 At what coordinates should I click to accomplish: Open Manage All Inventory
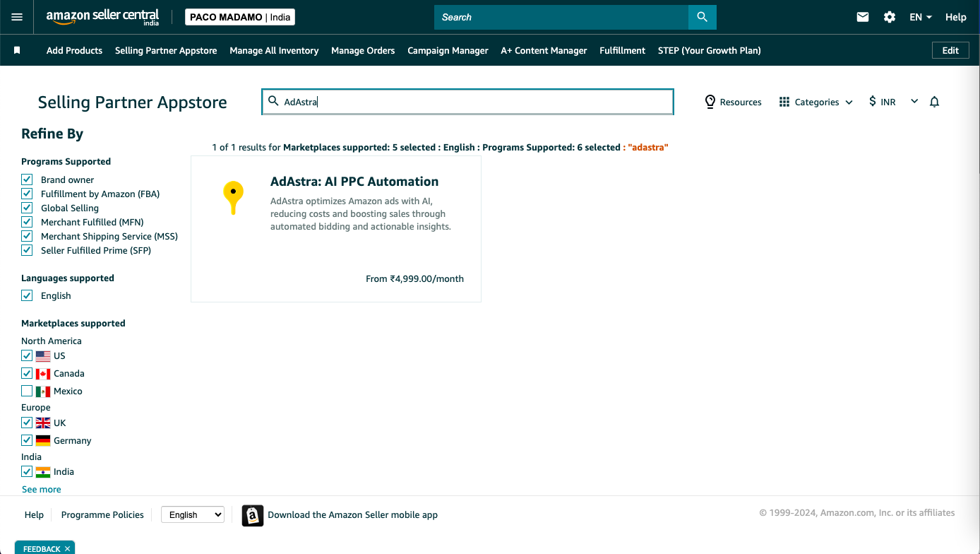pyautogui.click(x=274, y=50)
